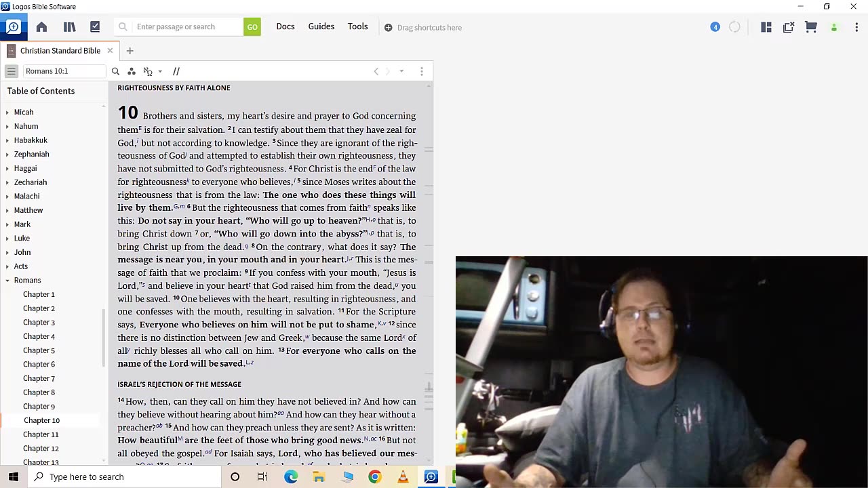868x488 pixels.
Task: Close all panels icon
Action: (789, 27)
